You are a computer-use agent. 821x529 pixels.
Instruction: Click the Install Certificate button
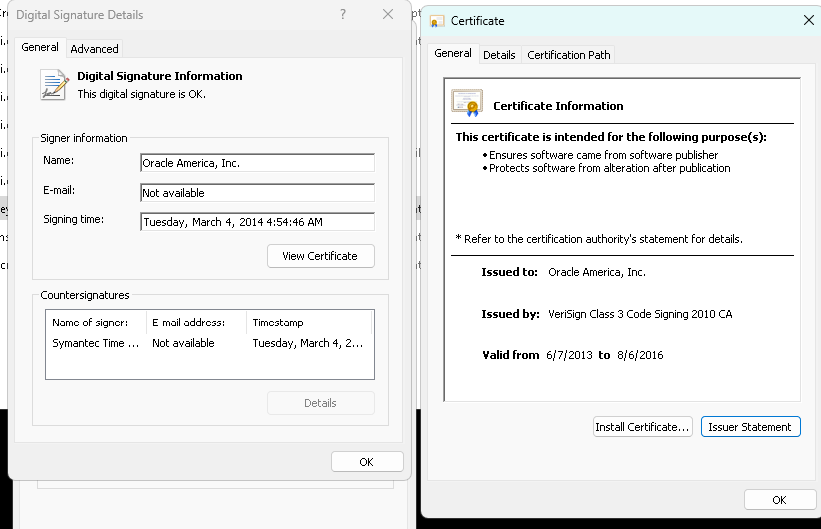(642, 427)
